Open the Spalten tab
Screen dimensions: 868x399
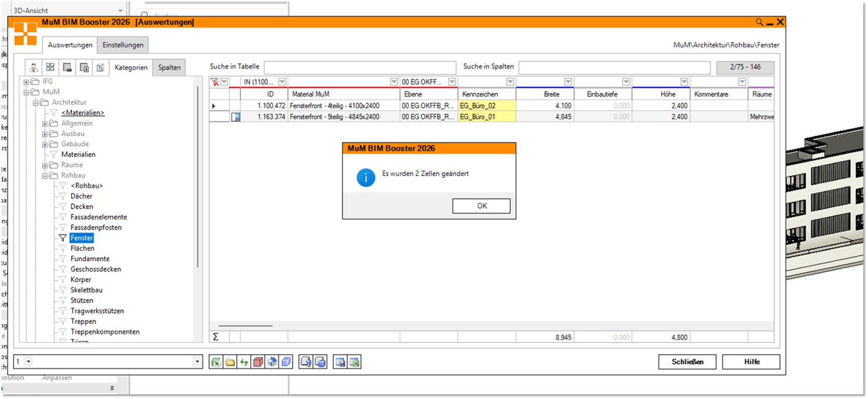169,68
